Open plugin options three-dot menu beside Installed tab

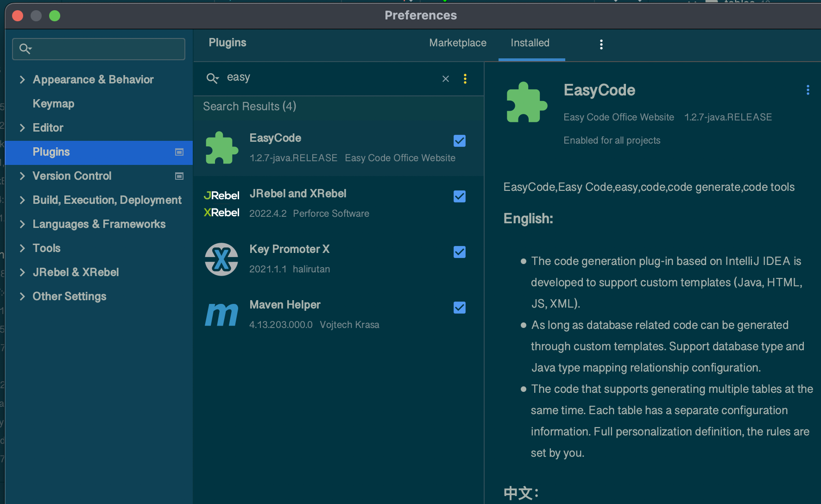click(601, 44)
